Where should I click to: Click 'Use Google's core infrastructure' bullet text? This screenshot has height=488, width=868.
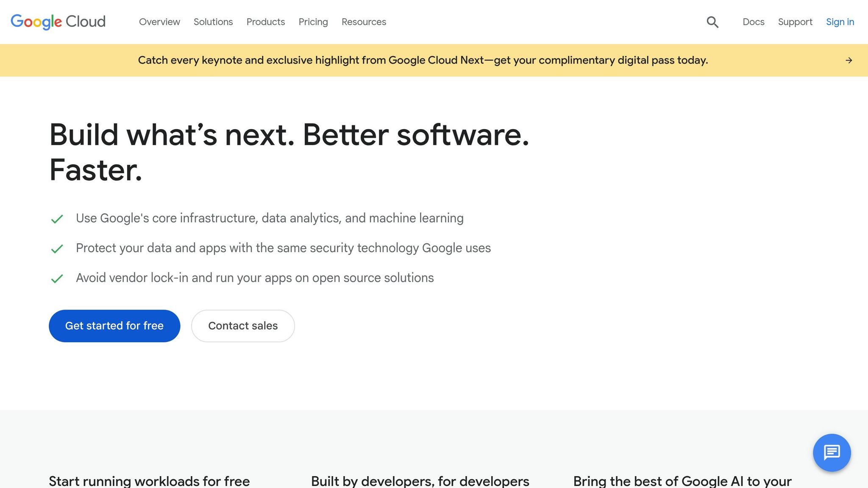270,218
